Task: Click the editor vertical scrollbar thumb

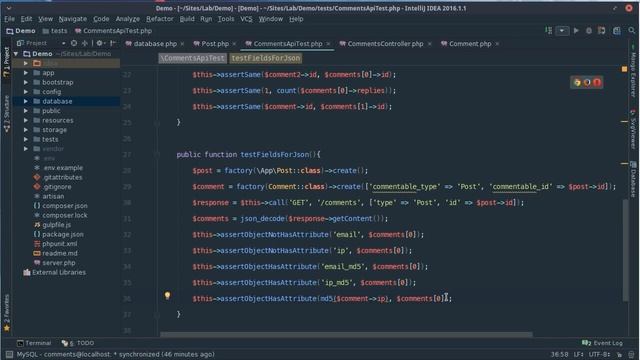Action: (625, 250)
